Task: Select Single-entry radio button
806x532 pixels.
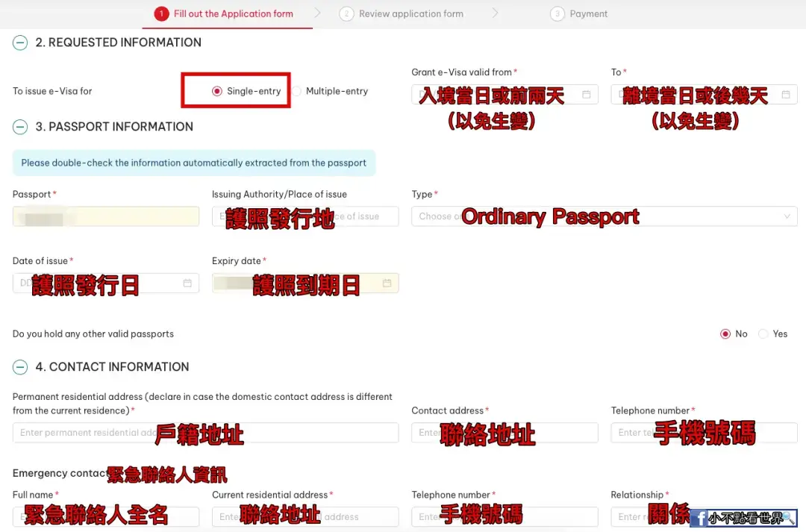Action: (x=217, y=91)
